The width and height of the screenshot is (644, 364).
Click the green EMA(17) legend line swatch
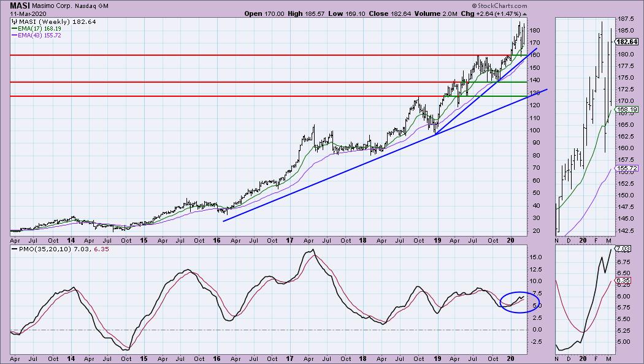[x=14, y=29]
